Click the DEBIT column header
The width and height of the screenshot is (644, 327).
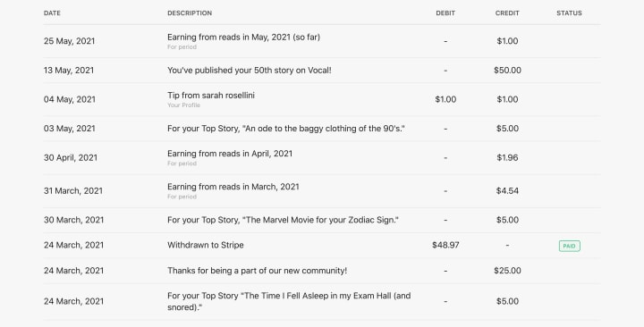coord(445,13)
